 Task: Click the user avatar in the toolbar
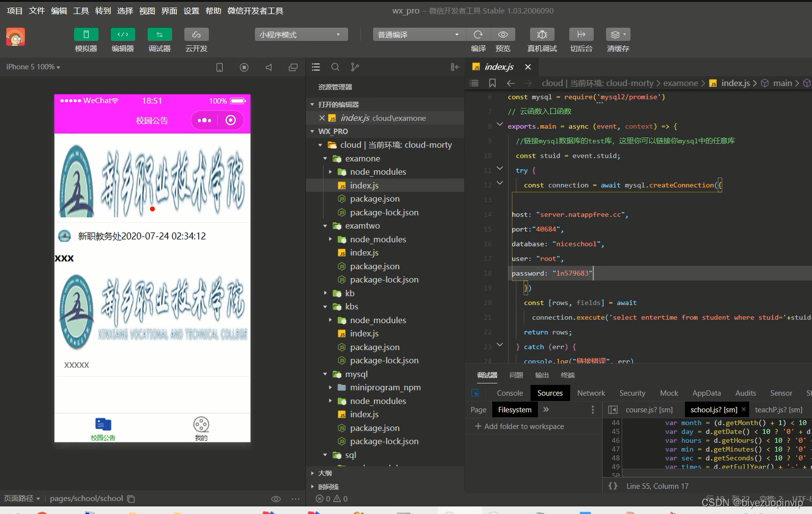pyautogui.click(x=16, y=37)
